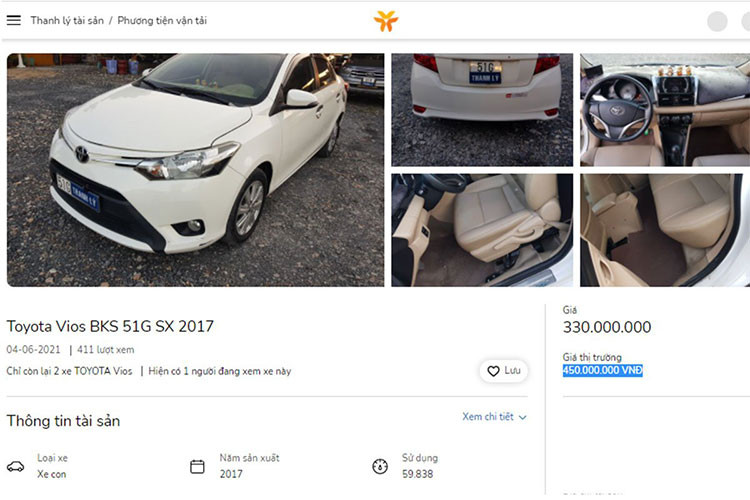Viewport: 750px width, 500px height.
Task: View the rear seat interior photo
Action: [x=664, y=230]
